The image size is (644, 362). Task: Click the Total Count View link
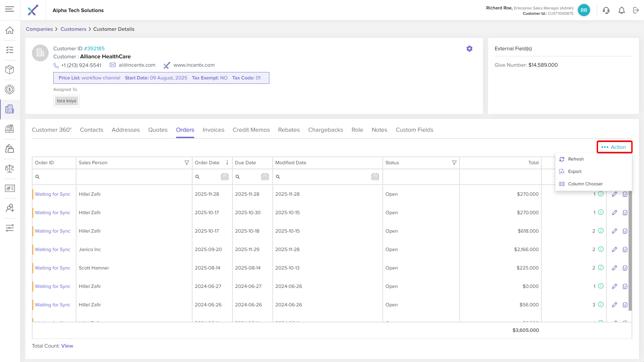pyautogui.click(x=67, y=346)
